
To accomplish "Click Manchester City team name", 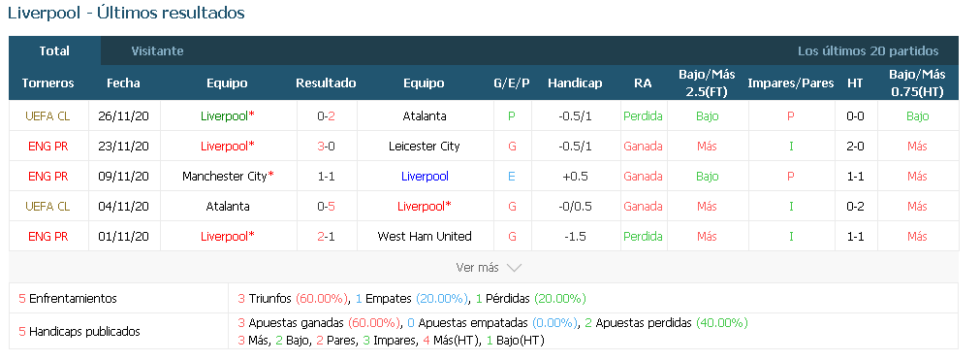I will tap(224, 177).
